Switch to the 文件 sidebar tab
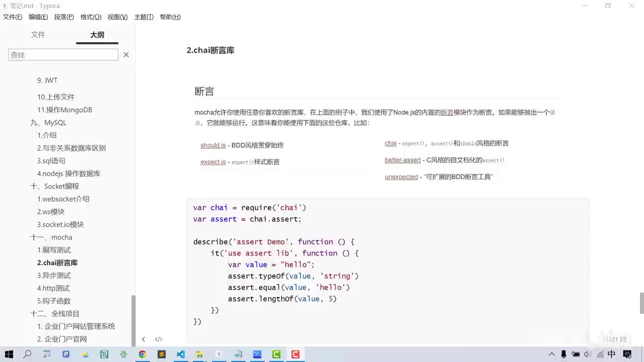Image resolution: width=644 pixels, height=362 pixels. tap(38, 35)
